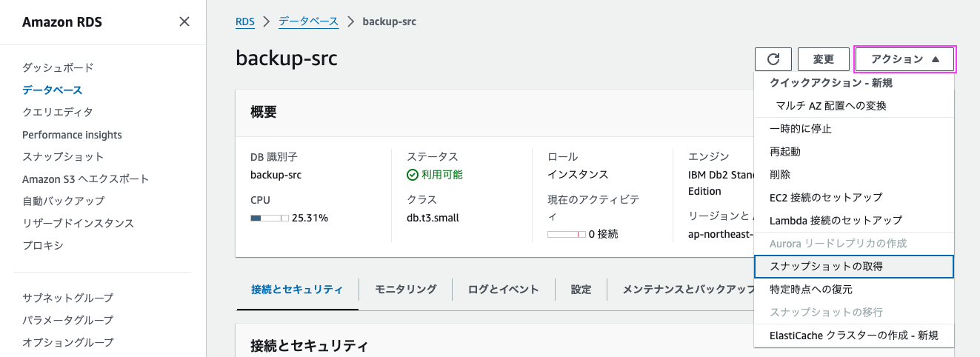The image size is (980, 357).
Task: Select ElastiCache クラスターの作成 menu item
Action: pyautogui.click(x=853, y=336)
